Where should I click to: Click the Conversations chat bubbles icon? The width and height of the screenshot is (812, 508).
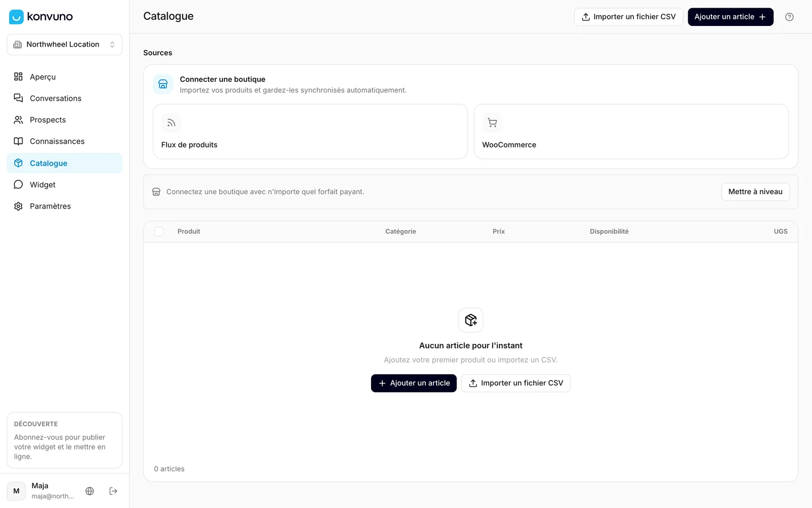[x=18, y=98]
